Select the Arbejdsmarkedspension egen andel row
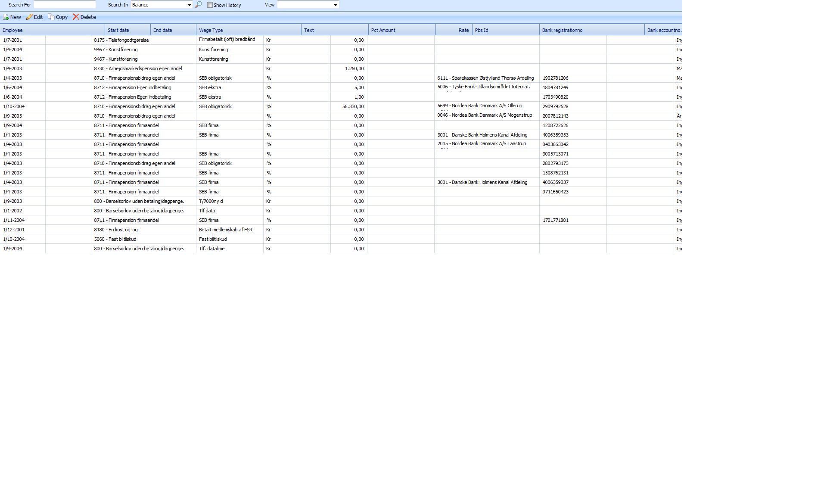This screenshot has width=827, height=504. (x=138, y=68)
